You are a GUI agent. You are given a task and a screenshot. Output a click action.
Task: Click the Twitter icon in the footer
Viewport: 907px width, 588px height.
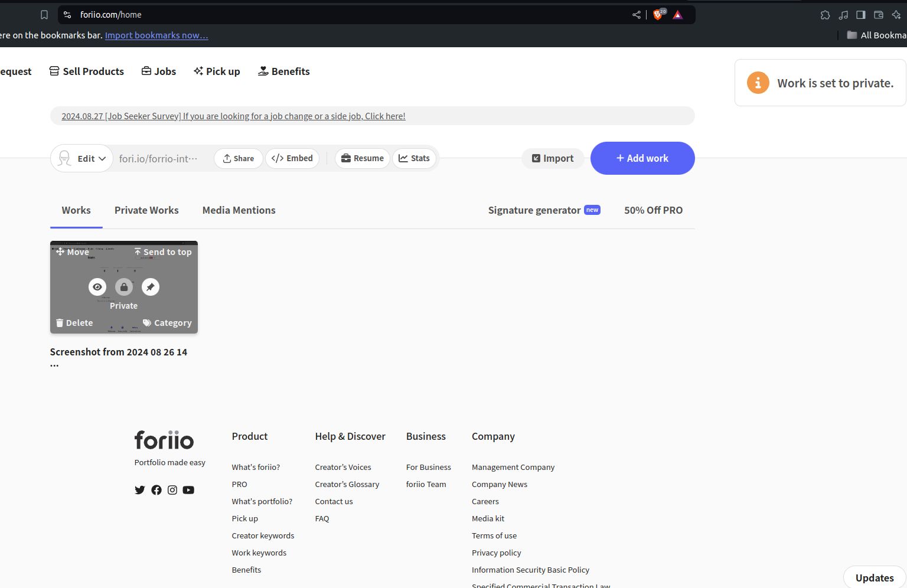(x=140, y=490)
